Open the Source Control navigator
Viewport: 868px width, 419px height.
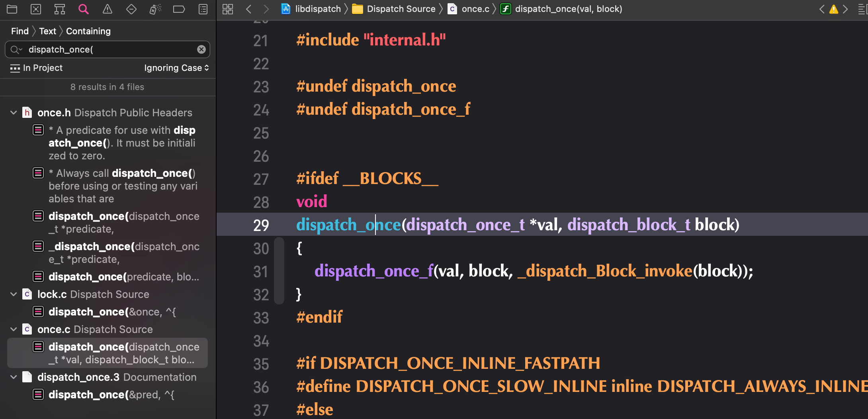tap(36, 9)
